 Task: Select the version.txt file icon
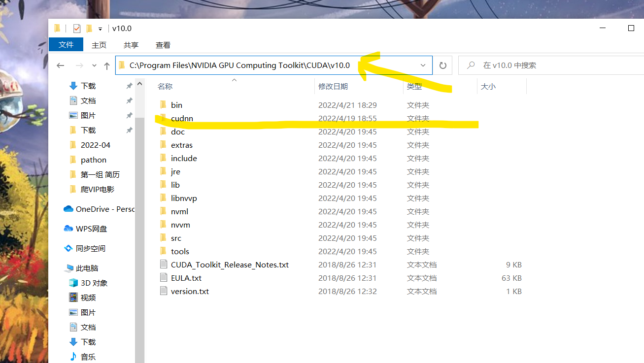164,291
